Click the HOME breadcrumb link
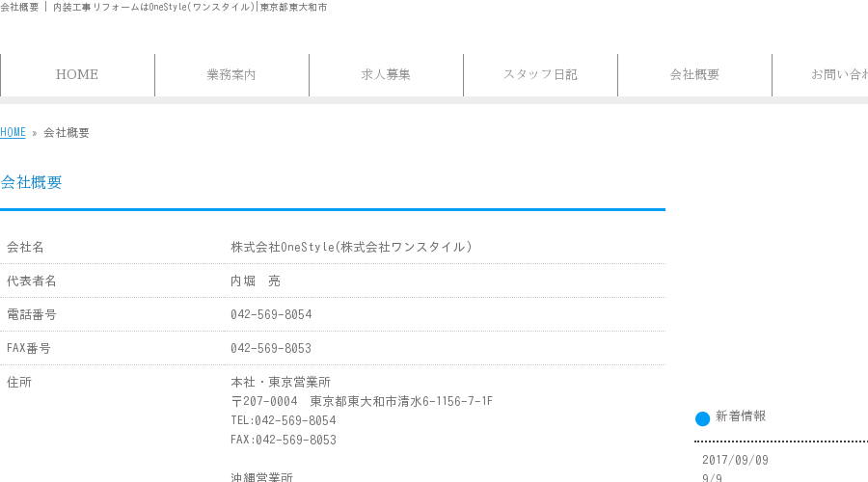Image resolution: width=868 pixels, height=482 pixels. 13,133
